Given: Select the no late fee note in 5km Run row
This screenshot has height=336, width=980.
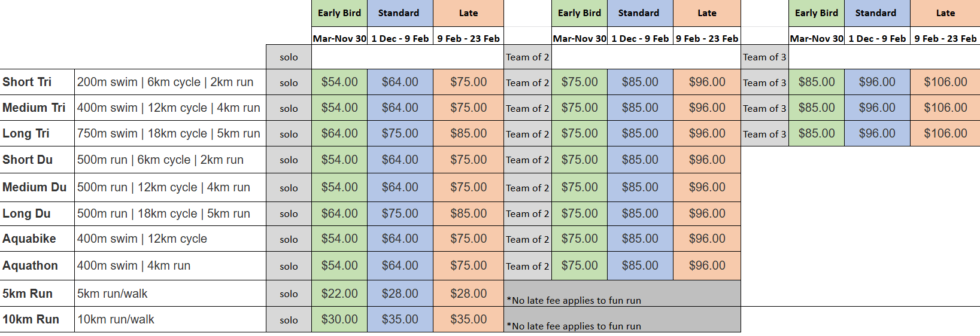Looking at the screenshot, I should click(x=574, y=300).
